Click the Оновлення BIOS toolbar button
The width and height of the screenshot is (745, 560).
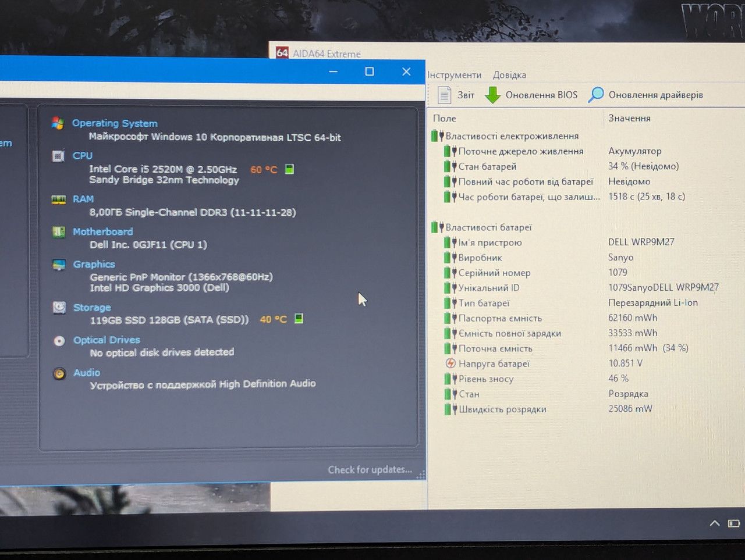coord(531,95)
